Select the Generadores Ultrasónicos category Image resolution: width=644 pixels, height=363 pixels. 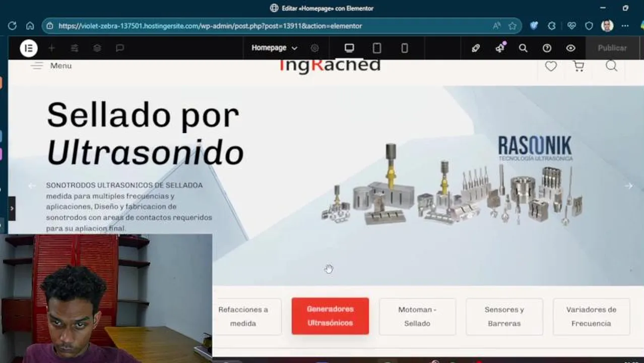330,316
